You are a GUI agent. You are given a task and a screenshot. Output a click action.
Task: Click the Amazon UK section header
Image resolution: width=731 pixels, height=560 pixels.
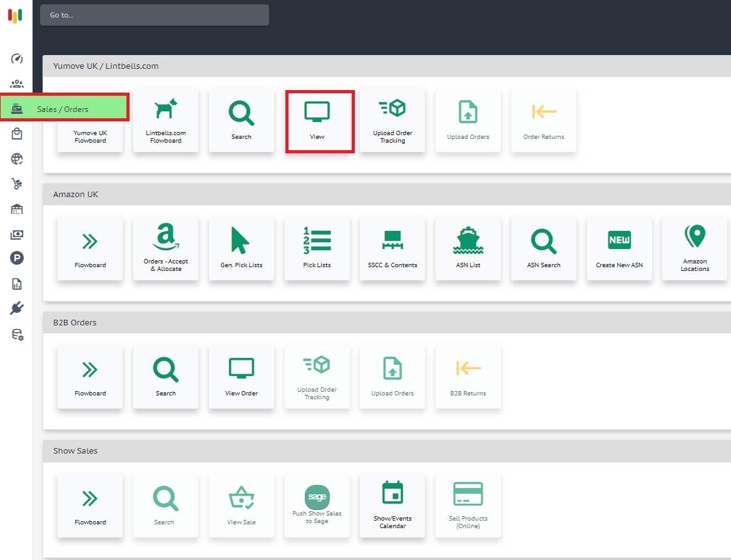(x=387, y=194)
